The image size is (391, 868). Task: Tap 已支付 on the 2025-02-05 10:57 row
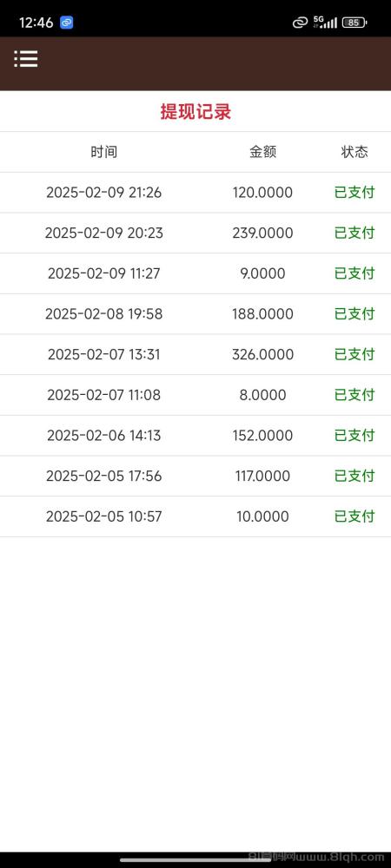click(x=355, y=516)
